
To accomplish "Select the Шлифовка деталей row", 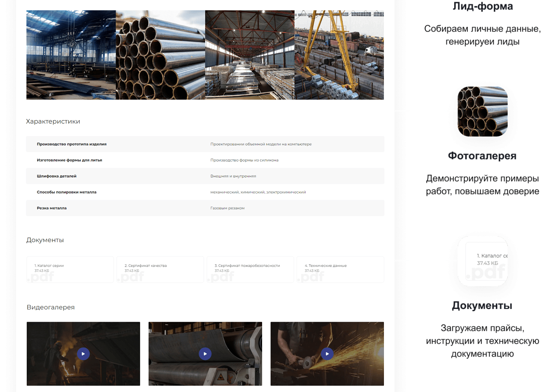I will pos(205,176).
